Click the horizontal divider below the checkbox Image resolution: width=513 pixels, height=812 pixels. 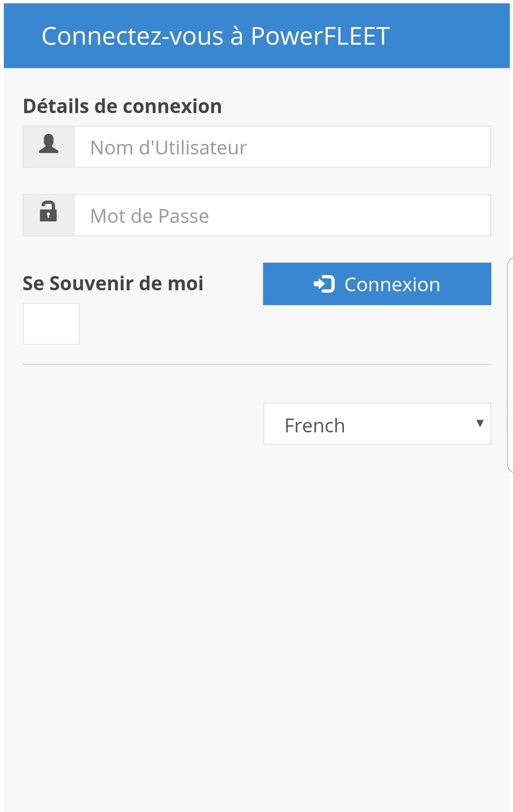256,364
